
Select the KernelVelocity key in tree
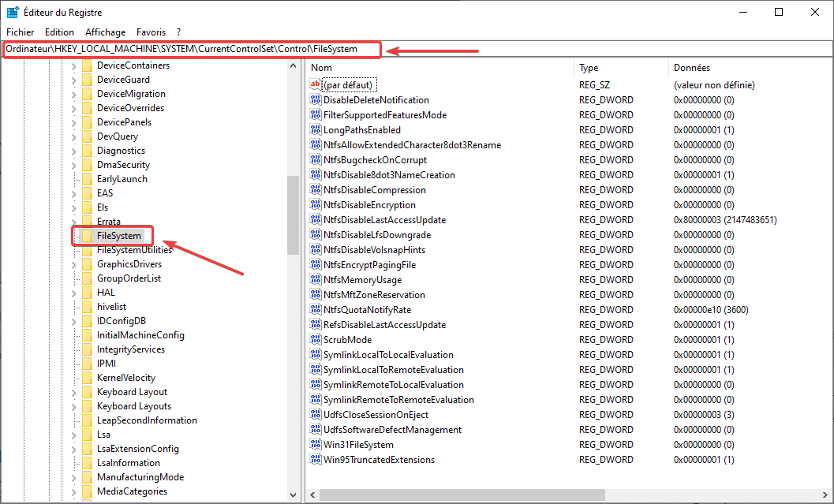[126, 378]
